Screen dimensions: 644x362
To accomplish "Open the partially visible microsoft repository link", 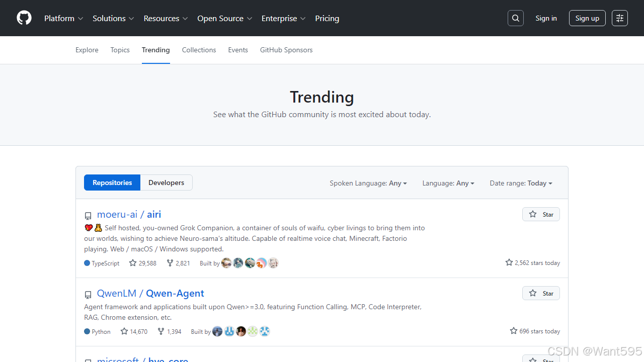I will (142, 359).
